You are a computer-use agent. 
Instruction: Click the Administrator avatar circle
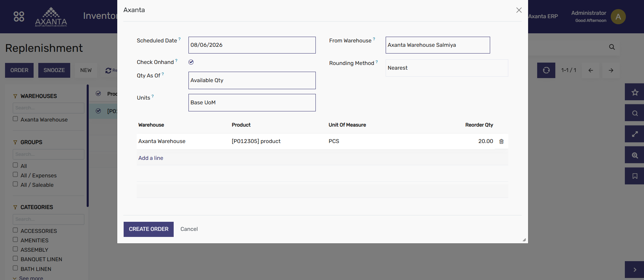point(618,16)
